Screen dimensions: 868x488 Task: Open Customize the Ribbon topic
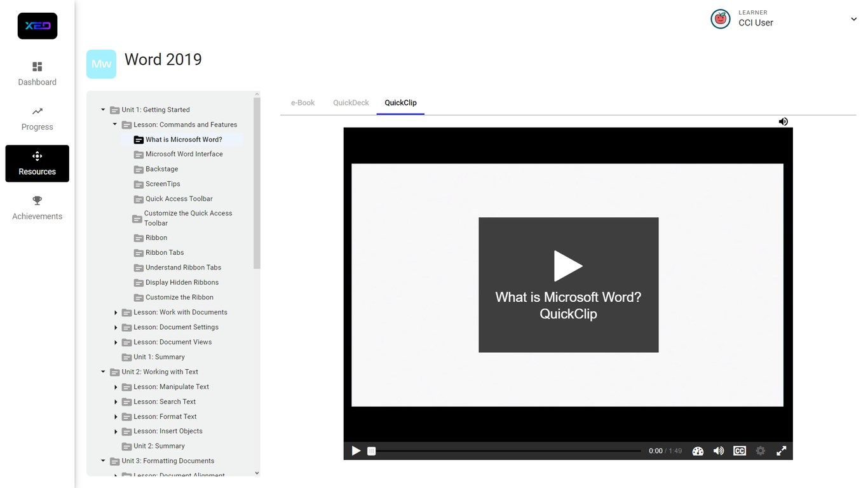(x=179, y=297)
